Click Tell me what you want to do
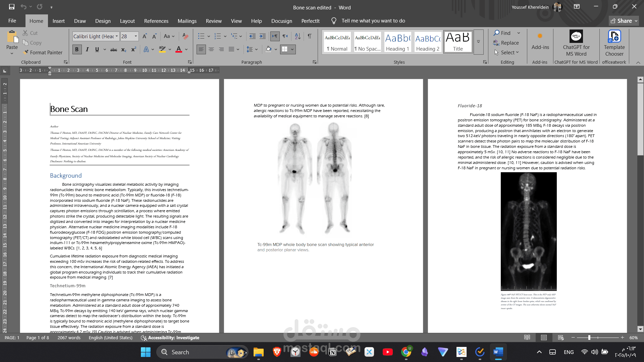 [373, 21]
